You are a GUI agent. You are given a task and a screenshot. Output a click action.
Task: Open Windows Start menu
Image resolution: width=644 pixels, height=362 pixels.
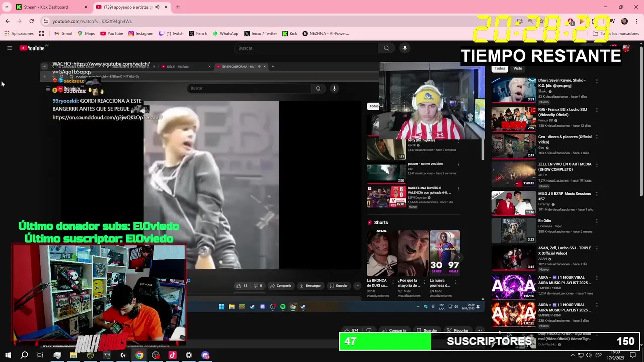(8, 355)
